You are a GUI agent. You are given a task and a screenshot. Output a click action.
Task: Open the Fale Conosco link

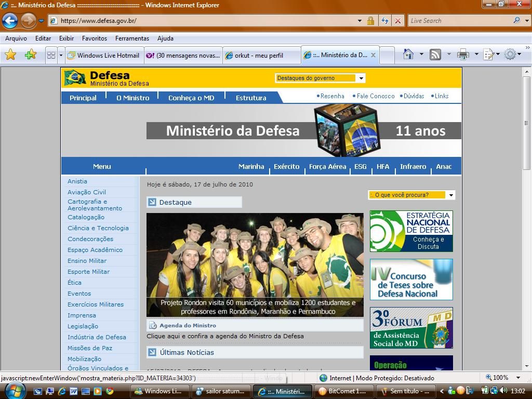click(x=376, y=96)
